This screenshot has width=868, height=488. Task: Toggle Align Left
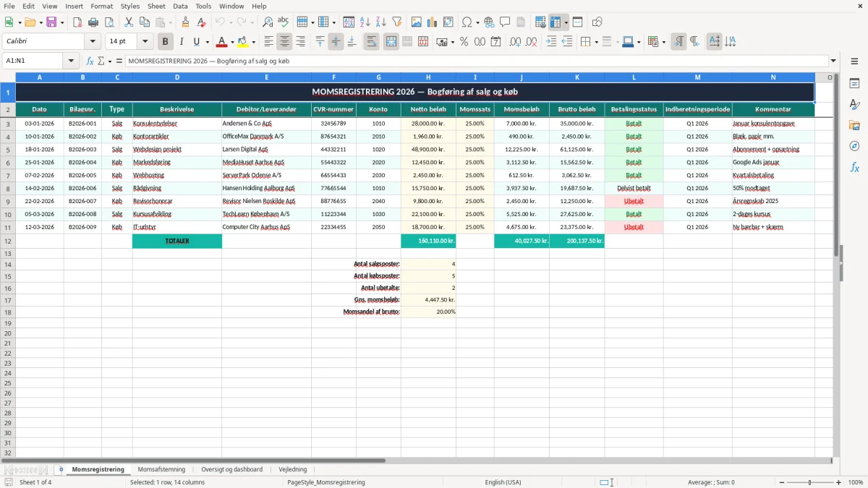click(268, 42)
